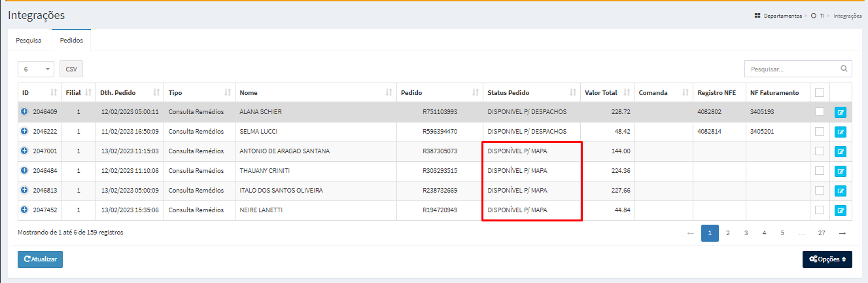Click NF faturamento value 3405201
This screenshot has width=868, height=283.
(762, 132)
